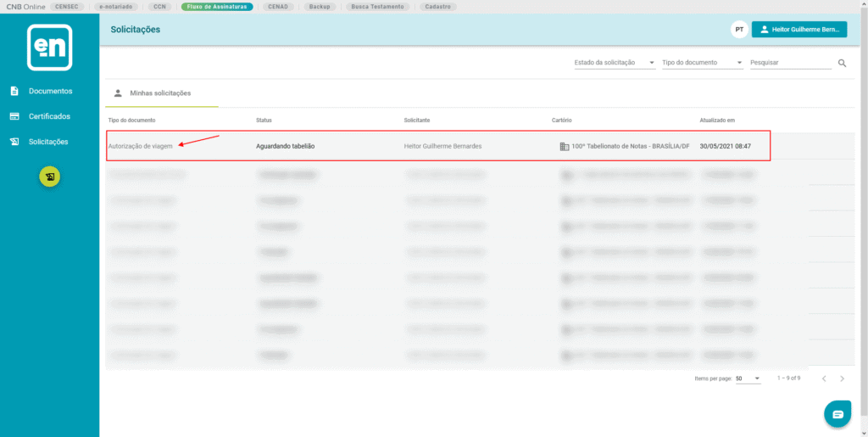Select the Minhas solicitações tab
Image resolution: width=868 pixels, height=437 pixels.
tap(160, 92)
